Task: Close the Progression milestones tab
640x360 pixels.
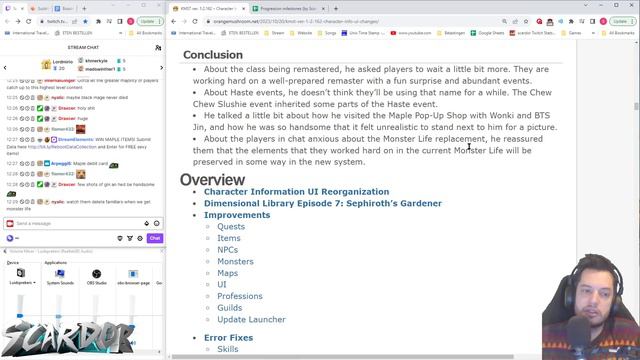Action: (324, 8)
